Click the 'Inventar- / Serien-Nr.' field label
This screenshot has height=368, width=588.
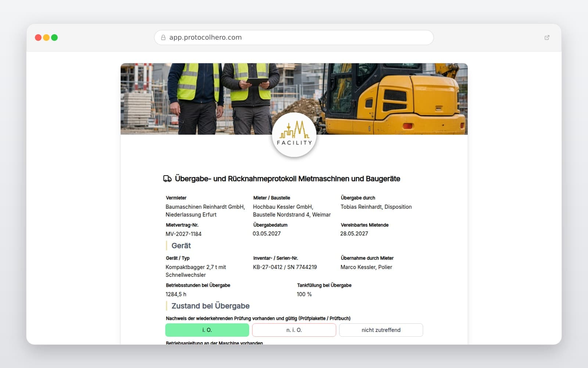276,258
